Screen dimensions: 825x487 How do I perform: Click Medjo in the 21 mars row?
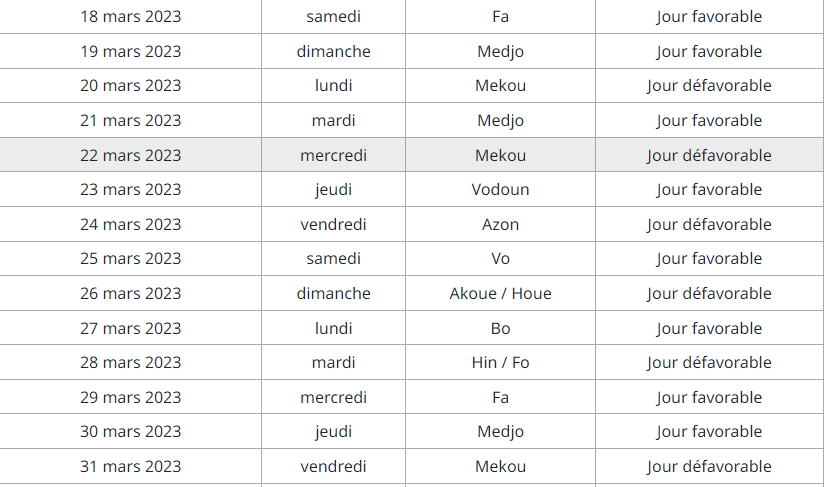[x=500, y=121]
